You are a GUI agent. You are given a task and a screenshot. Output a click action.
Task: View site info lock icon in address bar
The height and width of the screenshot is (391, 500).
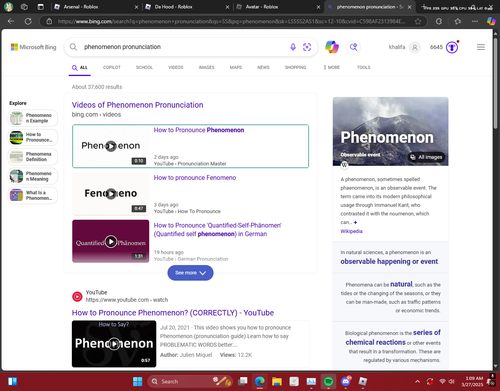point(49,21)
